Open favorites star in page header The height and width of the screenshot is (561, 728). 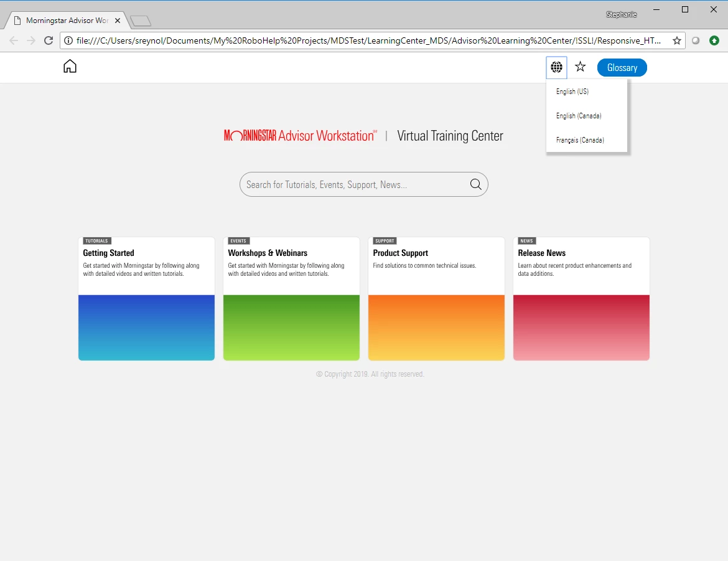[x=580, y=67]
